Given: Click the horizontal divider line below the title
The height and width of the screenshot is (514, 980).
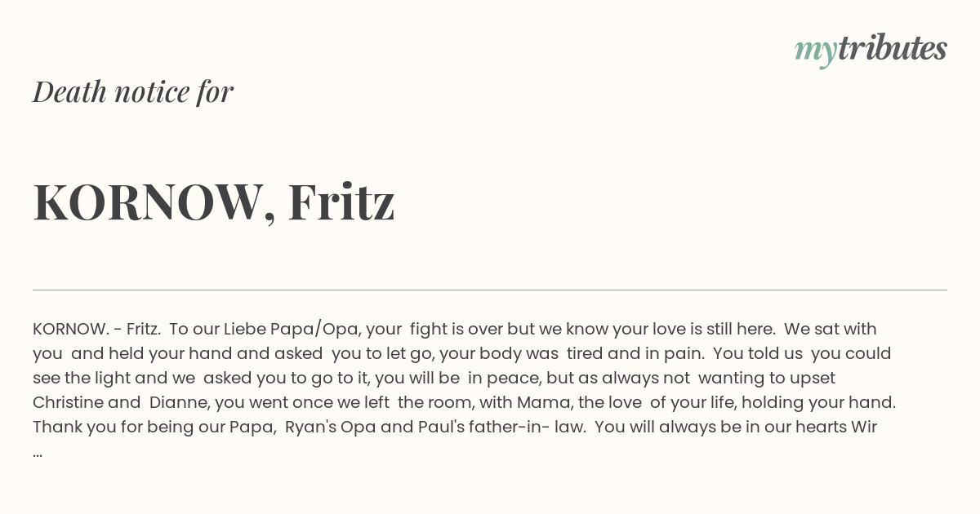Looking at the screenshot, I should pos(490,290).
